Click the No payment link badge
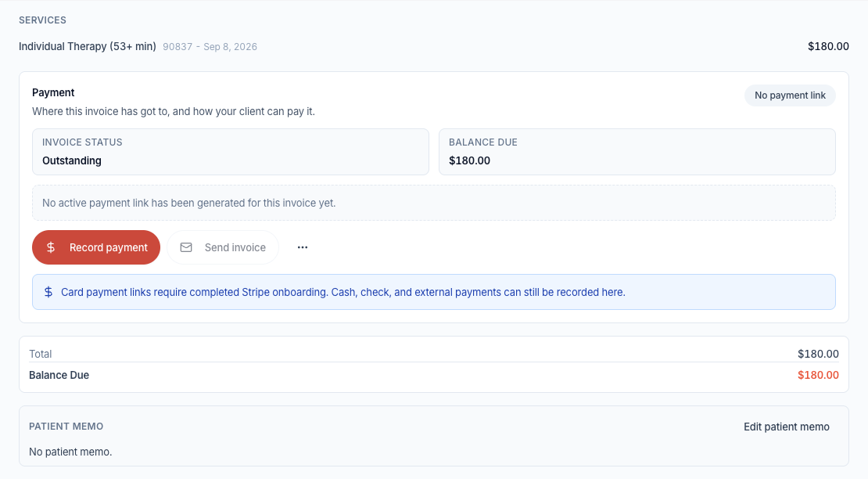 790,95
